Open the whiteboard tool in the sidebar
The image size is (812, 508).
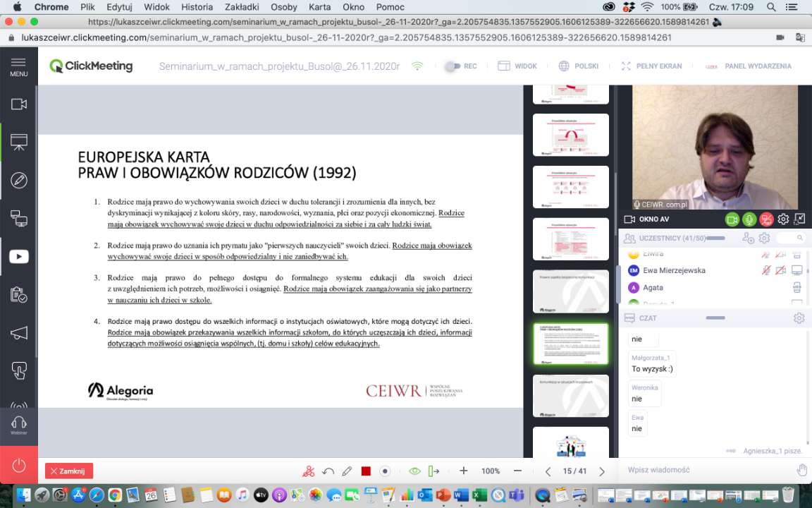[x=19, y=180]
